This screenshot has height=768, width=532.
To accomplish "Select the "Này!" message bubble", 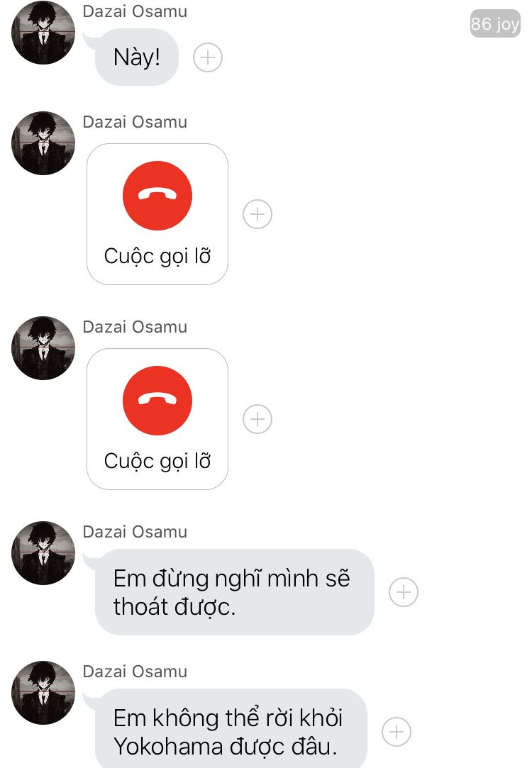I will point(136,57).
